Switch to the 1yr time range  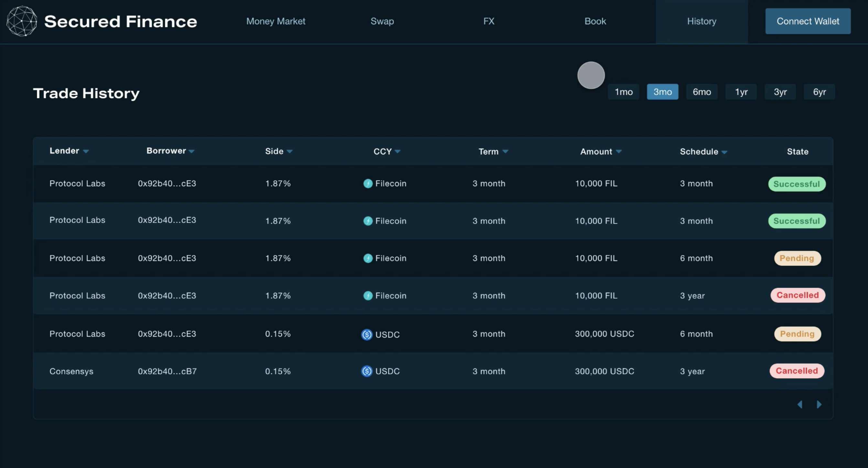(x=741, y=92)
